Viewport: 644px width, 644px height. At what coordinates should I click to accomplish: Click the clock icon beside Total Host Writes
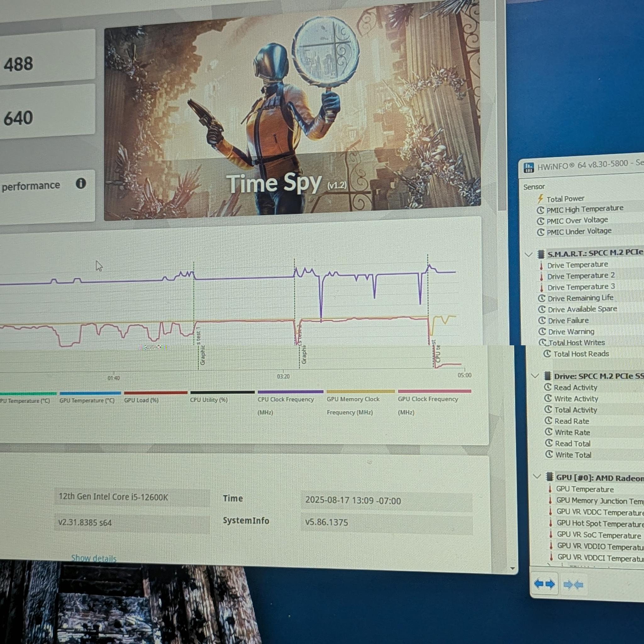point(543,342)
